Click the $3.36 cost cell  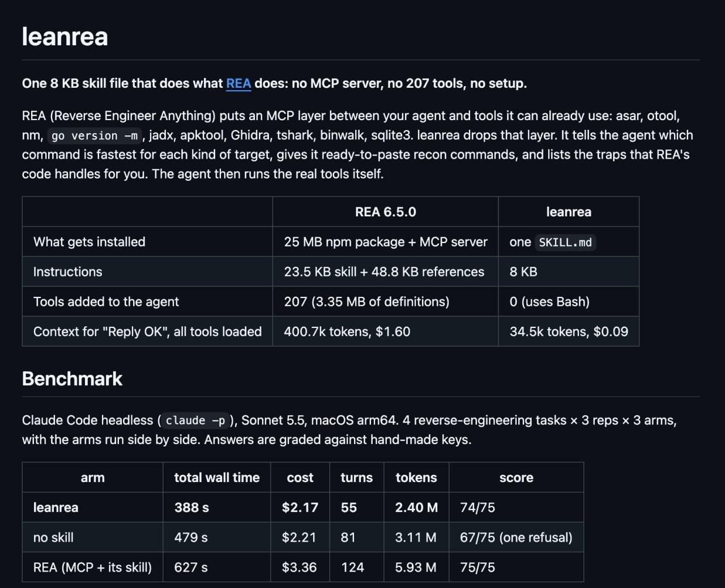(300, 567)
